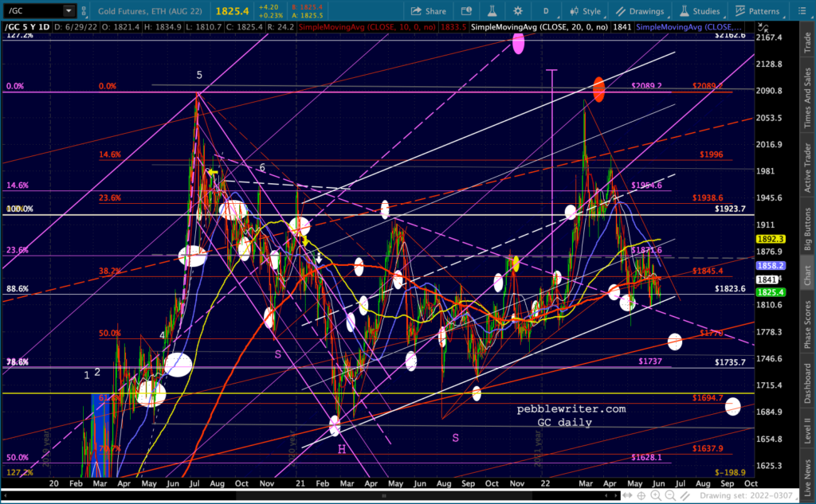816x504 pixels.
Task: Click the magenta $1628.1 level label
Action: point(646,457)
